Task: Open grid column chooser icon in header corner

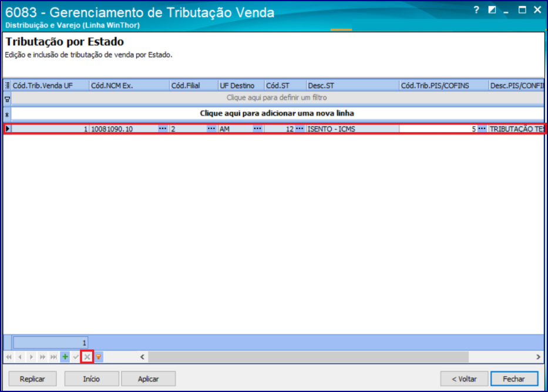Action: click(x=7, y=85)
